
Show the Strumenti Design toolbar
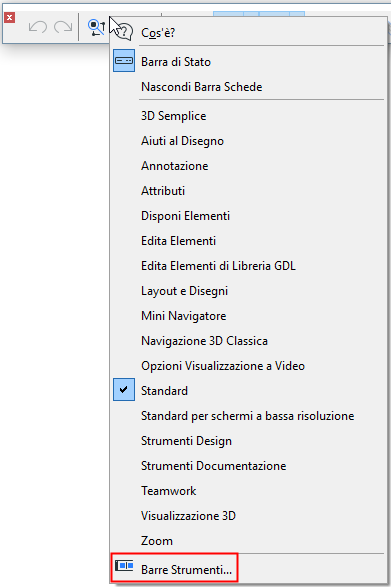tap(249, 441)
